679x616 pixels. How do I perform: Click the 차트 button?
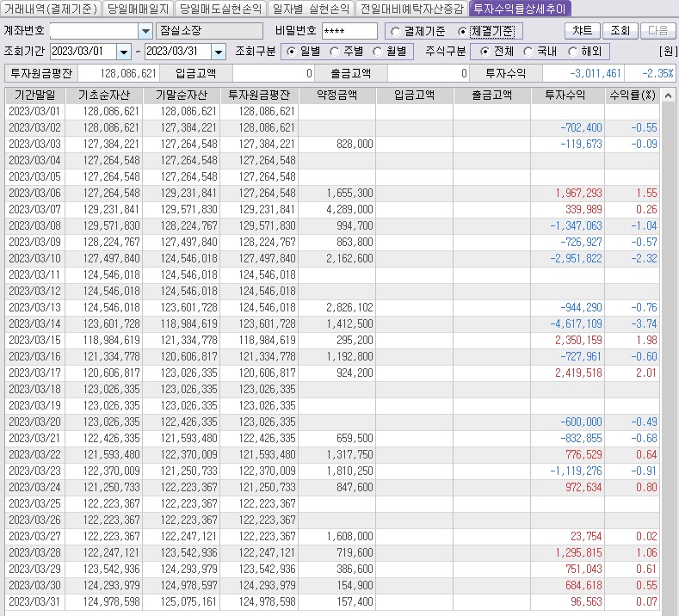click(582, 31)
